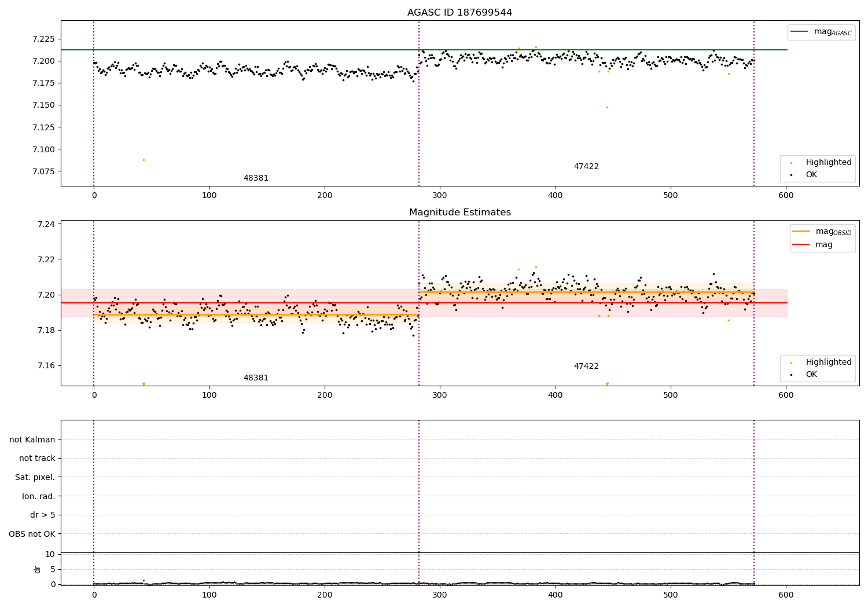The width and height of the screenshot is (868, 608).
Task: Click the 7.225 y-axis tick label
Action: pos(43,39)
